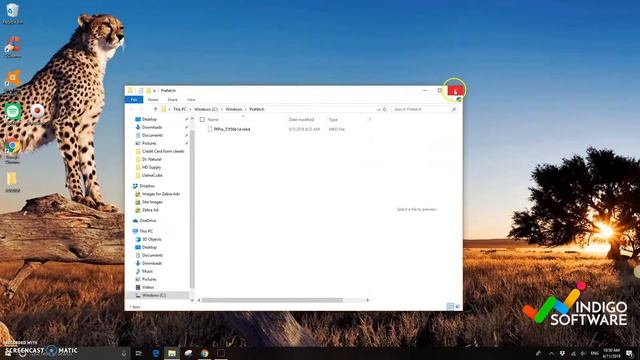Screen dimensions: 640x360
Task: Click the navigation pane scroll-up arrow
Action: point(192,119)
